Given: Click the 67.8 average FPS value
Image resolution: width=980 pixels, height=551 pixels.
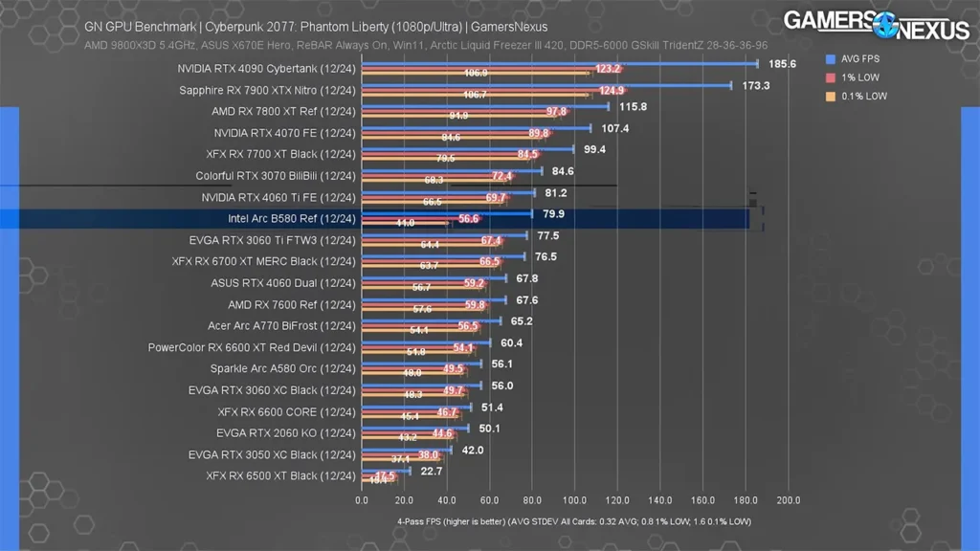Looking at the screenshot, I should pos(527,278).
